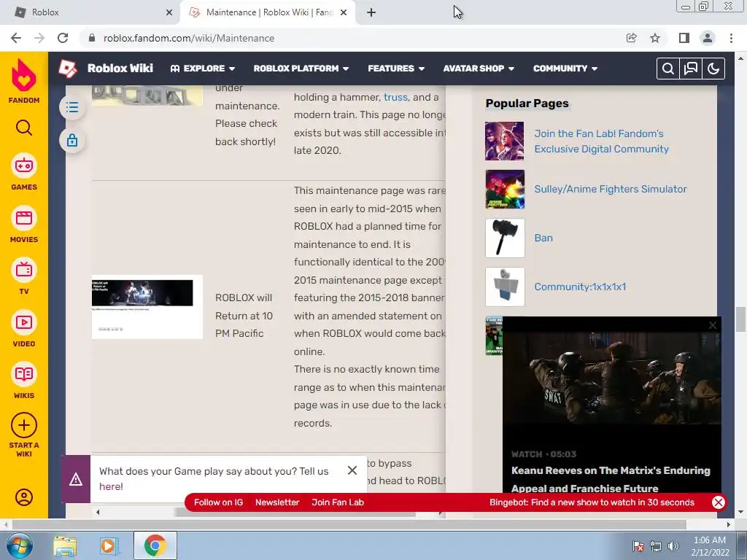Click Follow on IG in red bar
The image size is (747, 560).
coord(219,502)
